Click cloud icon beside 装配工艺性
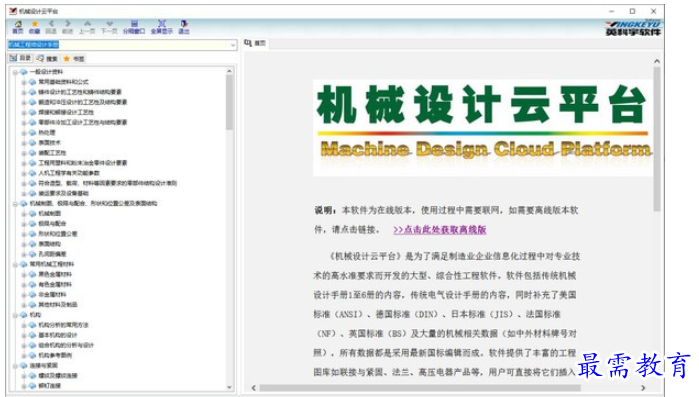Viewport: 699px width, 397px height. (32, 153)
